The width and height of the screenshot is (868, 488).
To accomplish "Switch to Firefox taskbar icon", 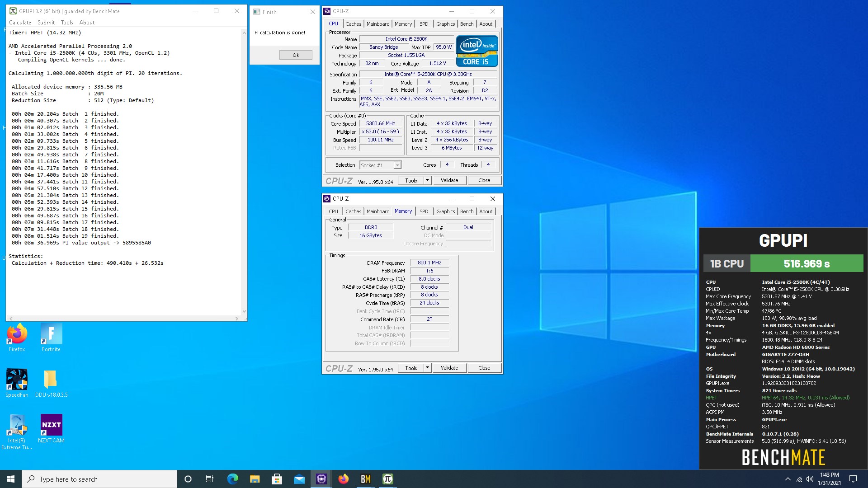I will coord(344,479).
